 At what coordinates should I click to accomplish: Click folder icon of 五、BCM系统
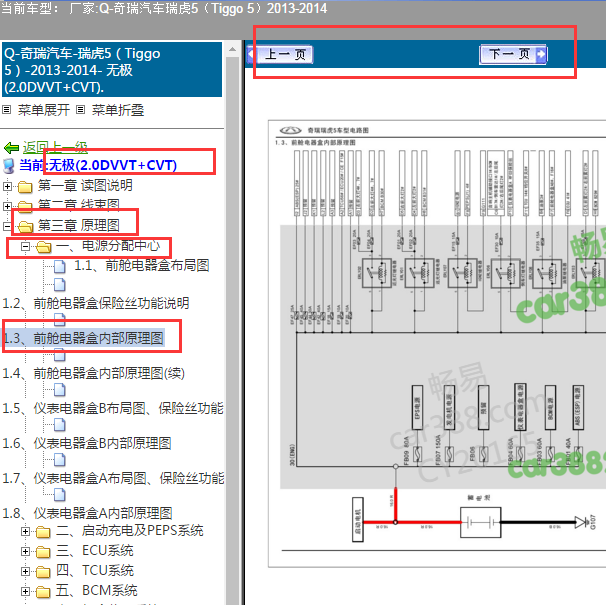pos(43,591)
